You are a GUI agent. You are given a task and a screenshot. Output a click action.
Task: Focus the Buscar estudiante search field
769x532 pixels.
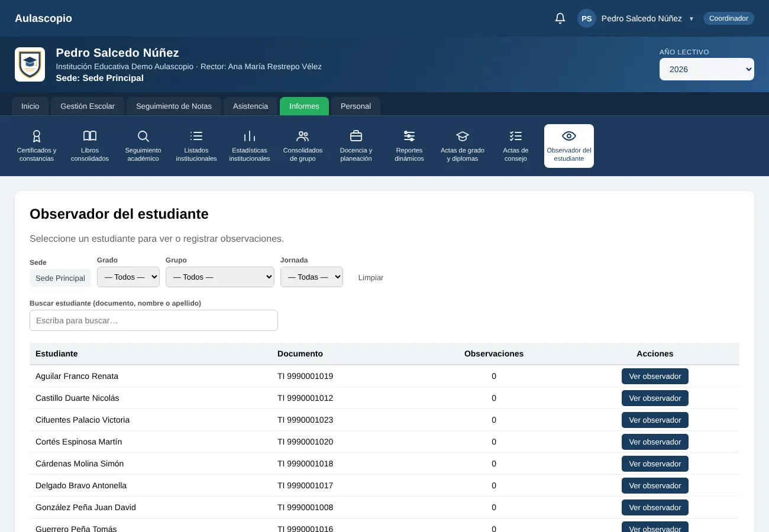click(x=154, y=320)
